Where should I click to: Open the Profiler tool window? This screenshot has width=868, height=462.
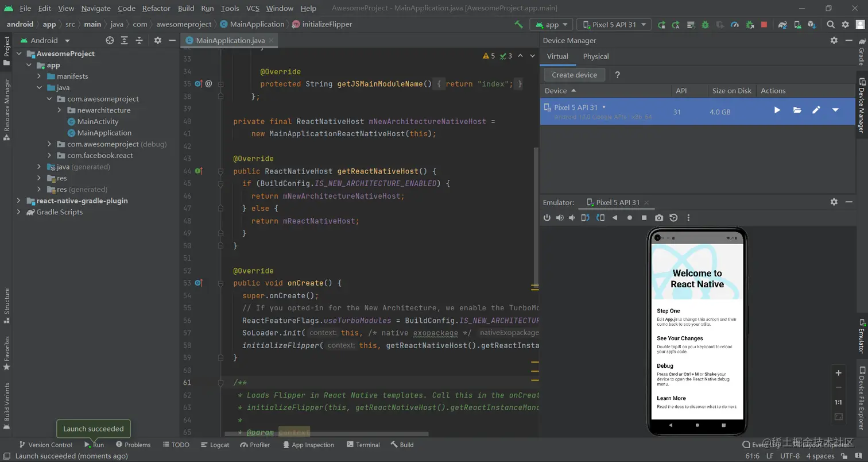(x=255, y=445)
